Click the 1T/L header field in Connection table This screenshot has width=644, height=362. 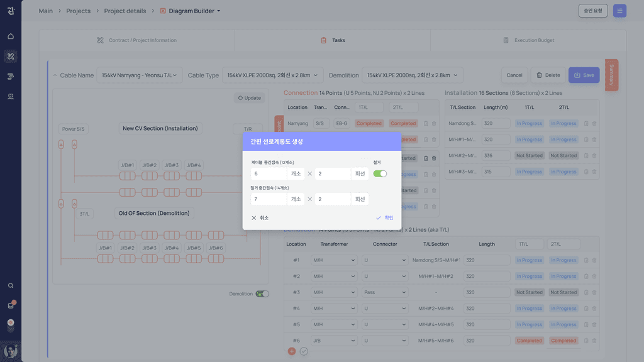click(369, 107)
